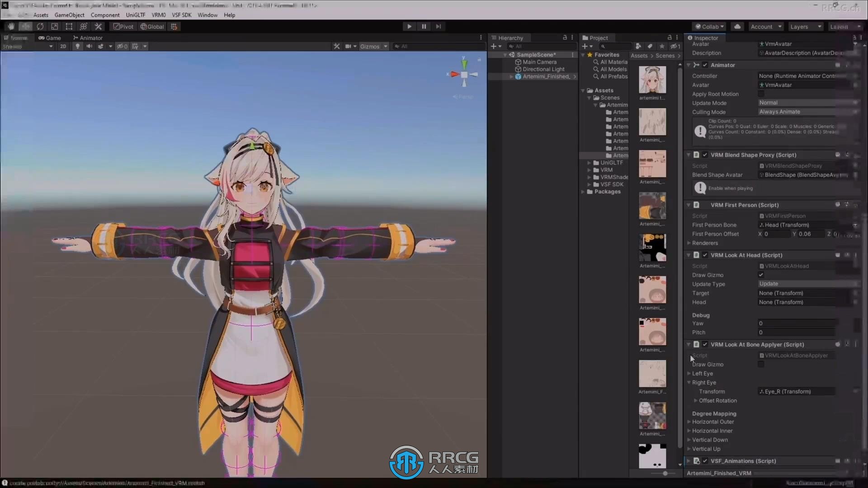Open the GameObject menu
The height and width of the screenshot is (488, 868).
coord(69,15)
